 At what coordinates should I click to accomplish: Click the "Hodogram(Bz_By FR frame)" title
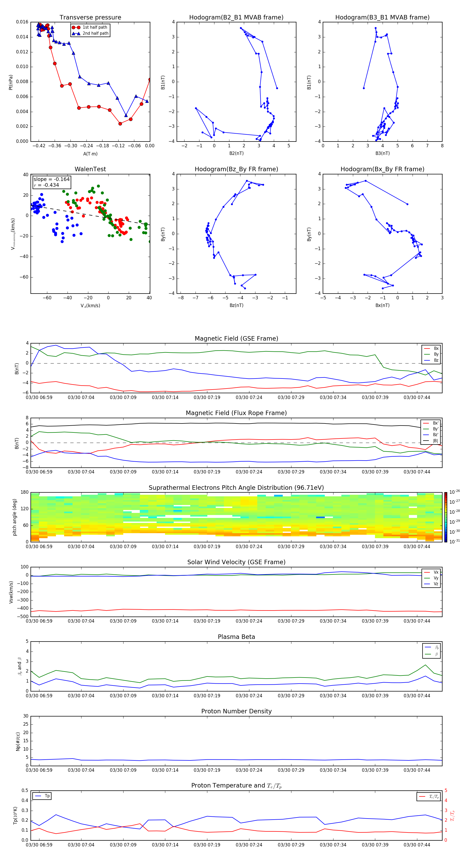(236, 169)
